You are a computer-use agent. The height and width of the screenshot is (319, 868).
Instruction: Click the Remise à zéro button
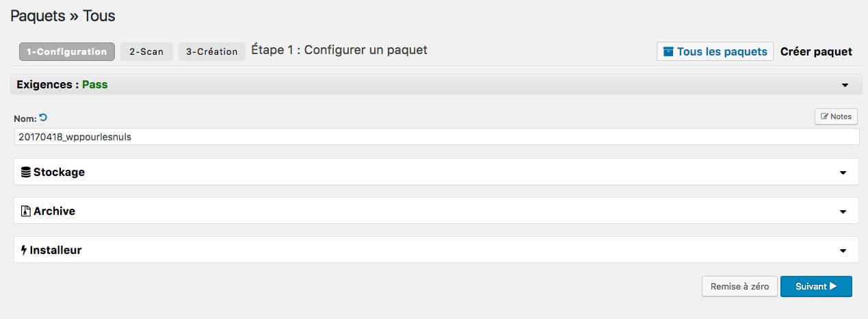pyautogui.click(x=739, y=287)
